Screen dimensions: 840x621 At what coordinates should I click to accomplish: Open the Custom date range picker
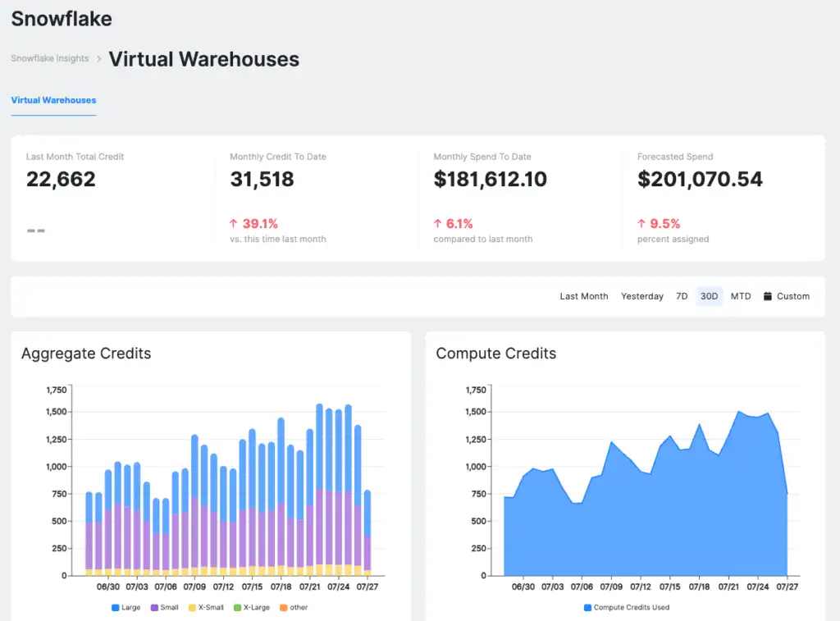coord(787,296)
